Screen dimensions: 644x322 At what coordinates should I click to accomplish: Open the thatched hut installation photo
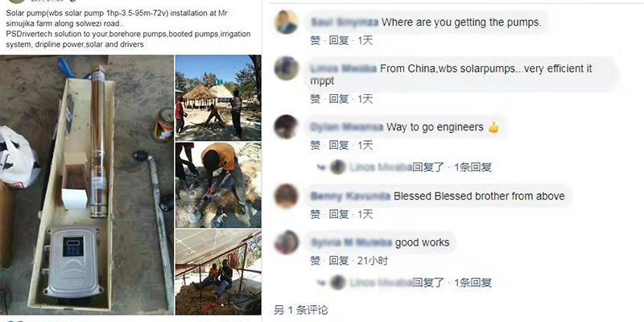point(218,97)
